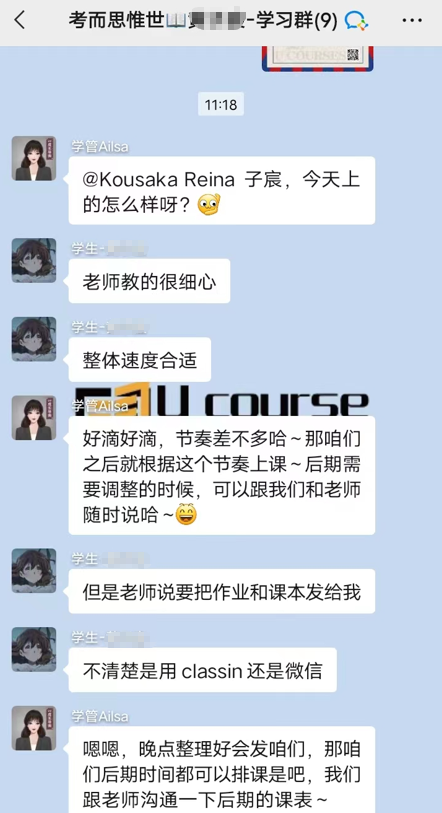Viewport: 442px width, 813px height.
Task: Tap student avatar beside 老师教的很细心
Action: (x=34, y=260)
